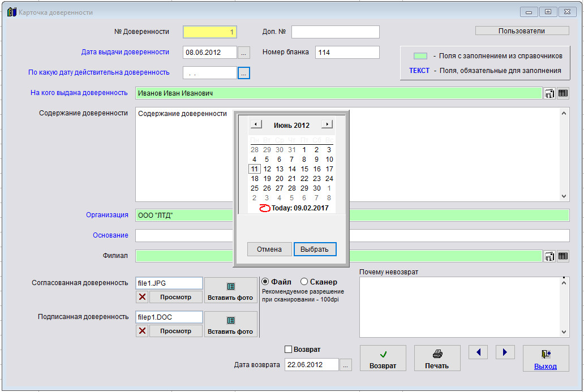
Task: Open table list icon for Филиал field
Action: coord(562,256)
